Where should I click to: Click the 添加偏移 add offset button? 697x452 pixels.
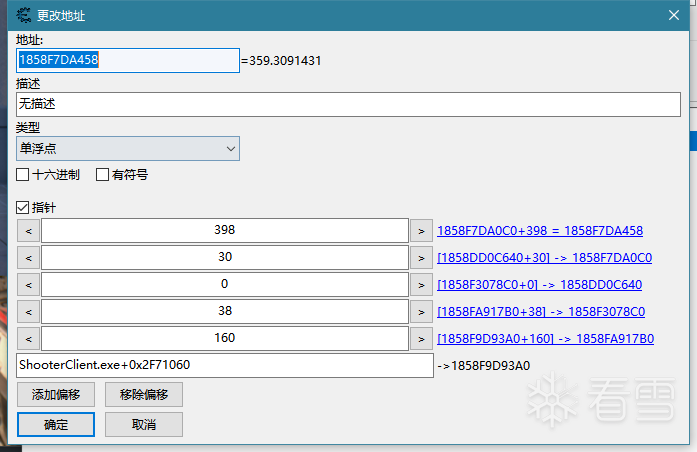point(56,395)
